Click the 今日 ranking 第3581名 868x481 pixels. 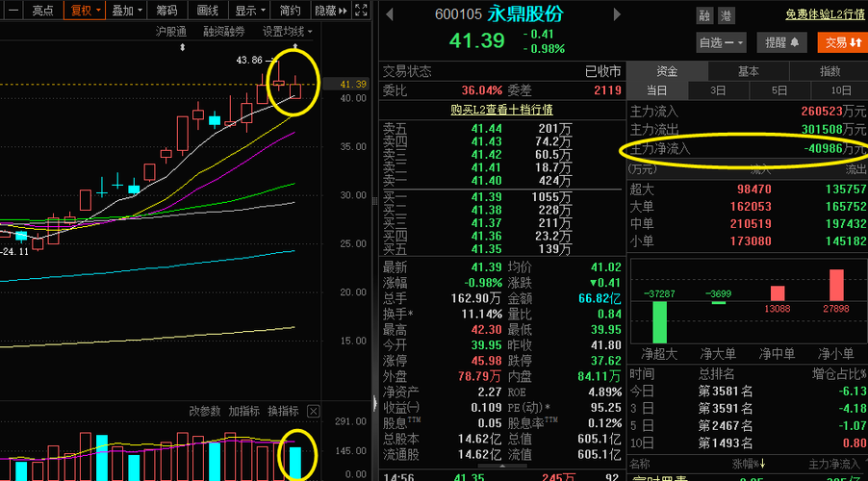click(726, 392)
